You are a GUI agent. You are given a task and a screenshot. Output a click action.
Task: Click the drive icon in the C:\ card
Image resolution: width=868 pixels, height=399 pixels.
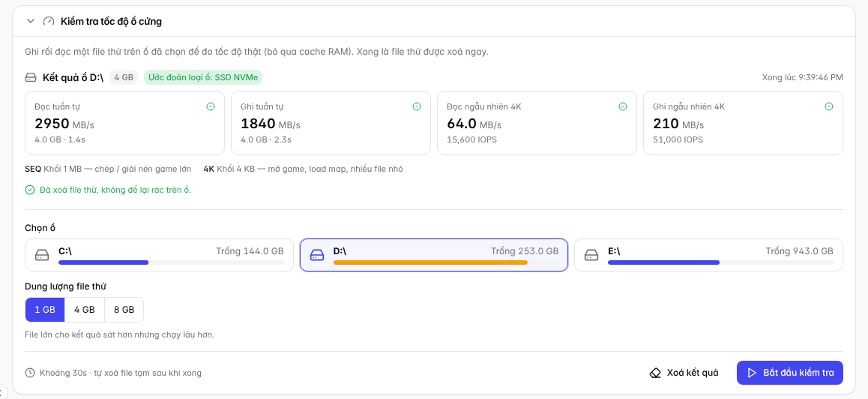point(42,255)
